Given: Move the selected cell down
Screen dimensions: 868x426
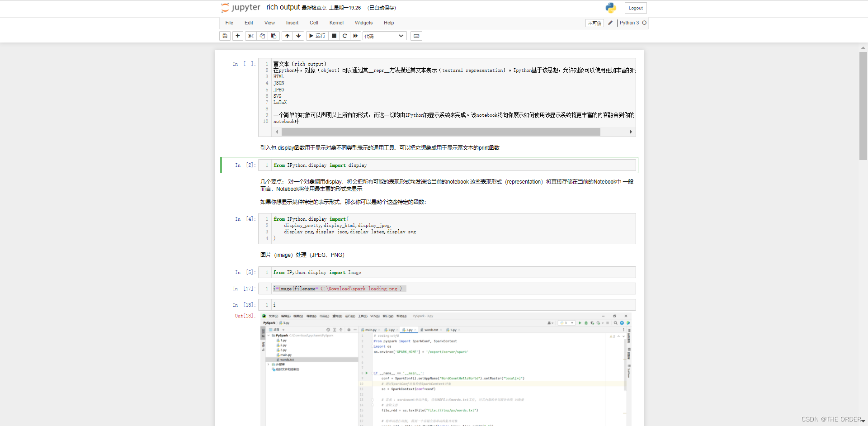Looking at the screenshot, I should (298, 36).
